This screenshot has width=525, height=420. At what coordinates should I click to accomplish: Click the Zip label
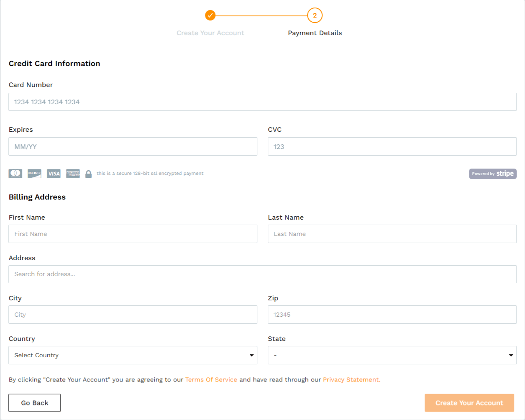[x=273, y=298]
